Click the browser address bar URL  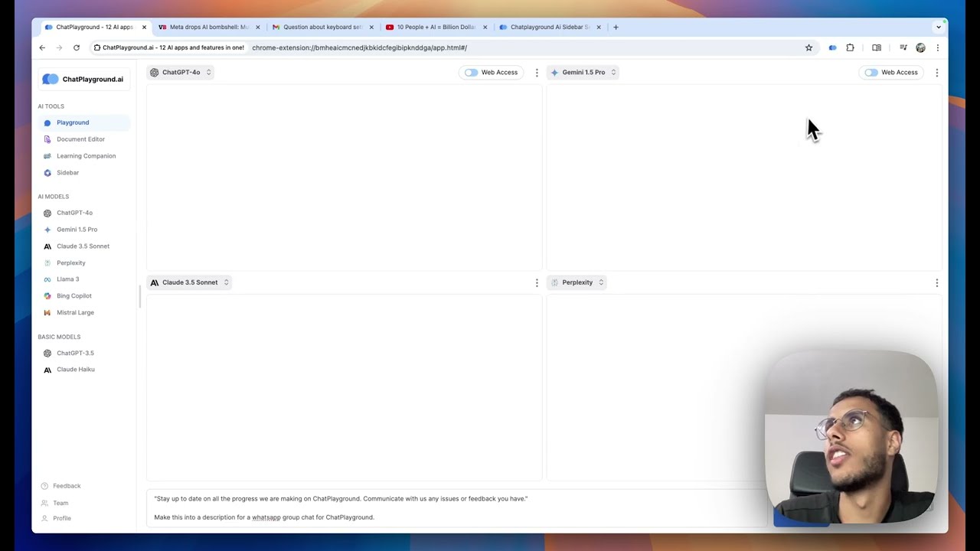359,47
